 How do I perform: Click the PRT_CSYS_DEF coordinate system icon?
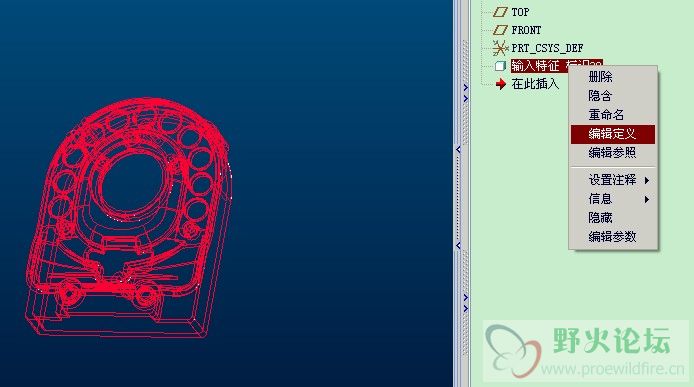coord(500,48)
